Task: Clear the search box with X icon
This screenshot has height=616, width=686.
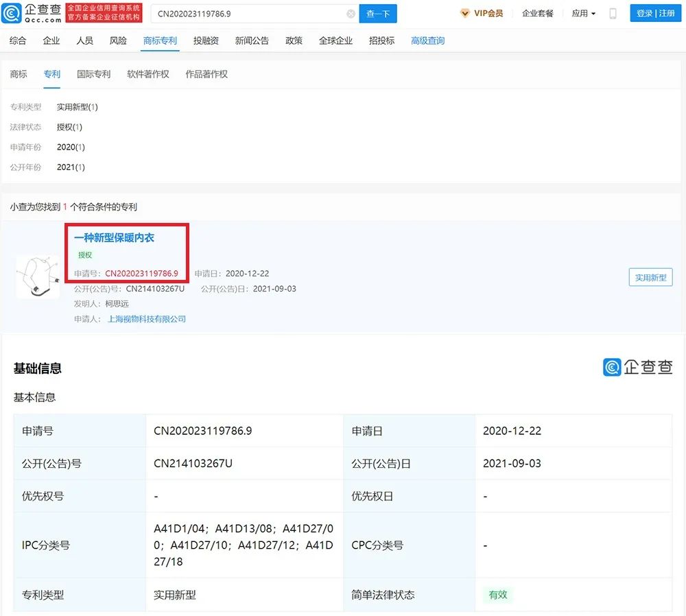Action: pos(351,14)
